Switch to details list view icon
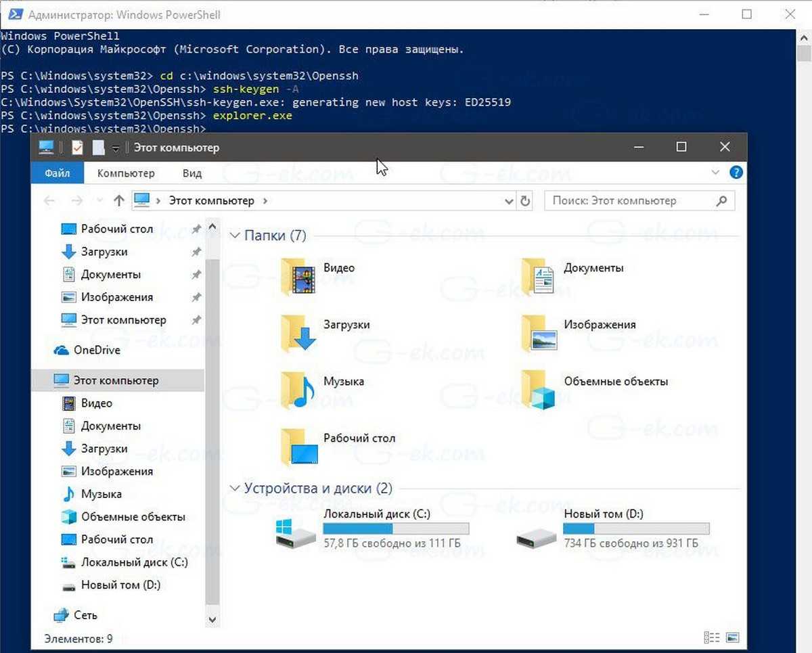The image size is (812, 653). [x=711, y=637]
